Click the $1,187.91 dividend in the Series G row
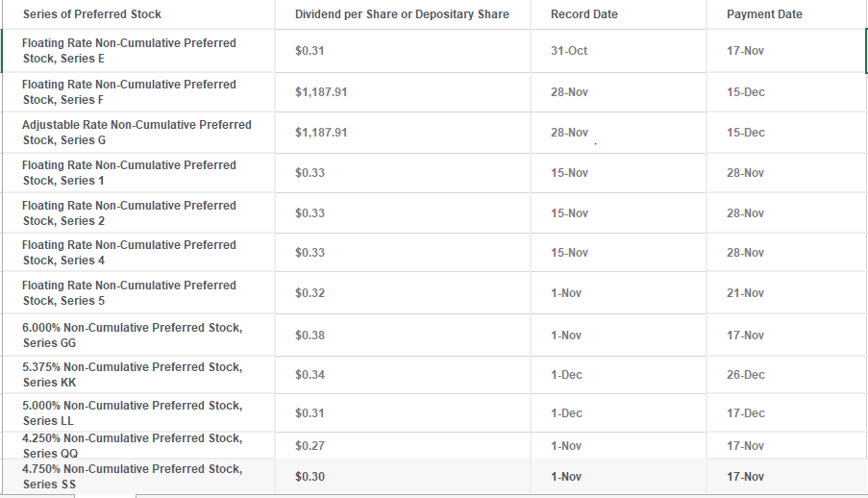 (321, 133)
